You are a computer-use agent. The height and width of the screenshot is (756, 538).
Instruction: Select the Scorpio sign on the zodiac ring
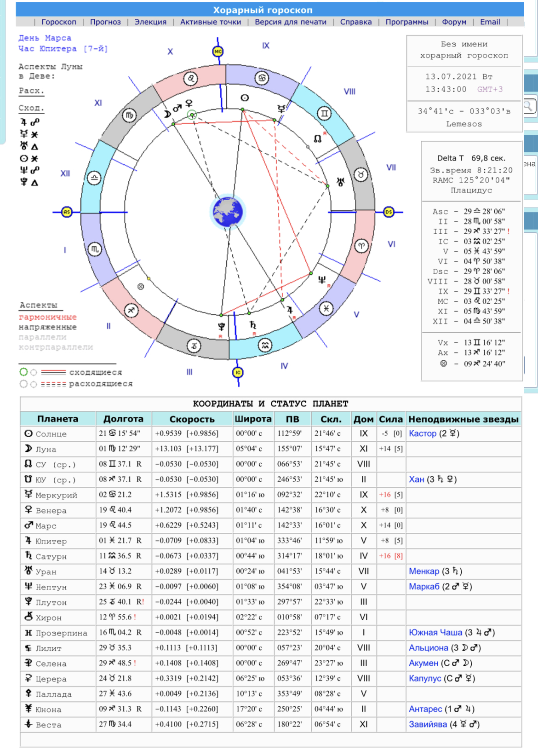pos(95,249)
